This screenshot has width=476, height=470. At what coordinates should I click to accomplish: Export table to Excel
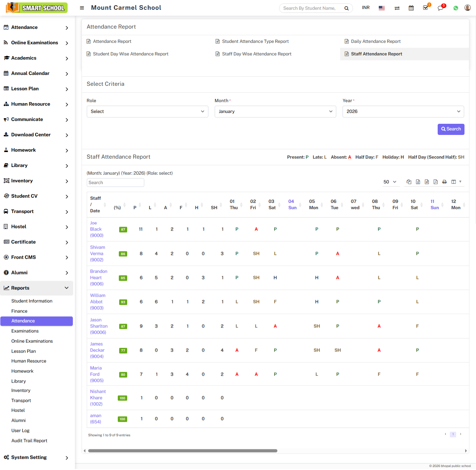pos(418,182)
